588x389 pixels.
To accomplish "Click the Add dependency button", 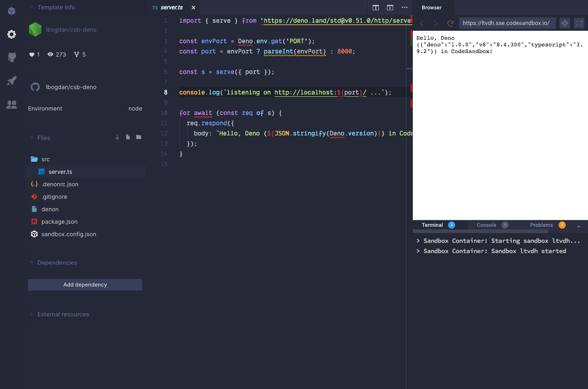I will pos(85,284).
